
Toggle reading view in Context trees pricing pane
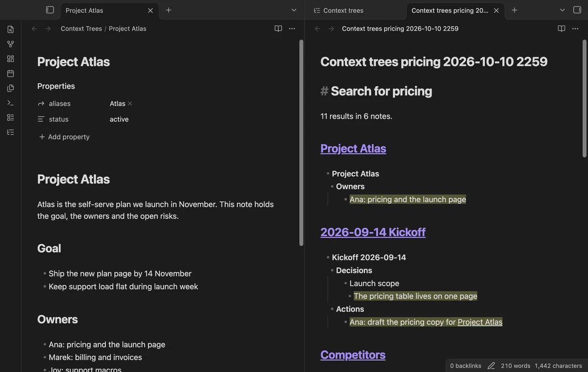pos(562,28)
